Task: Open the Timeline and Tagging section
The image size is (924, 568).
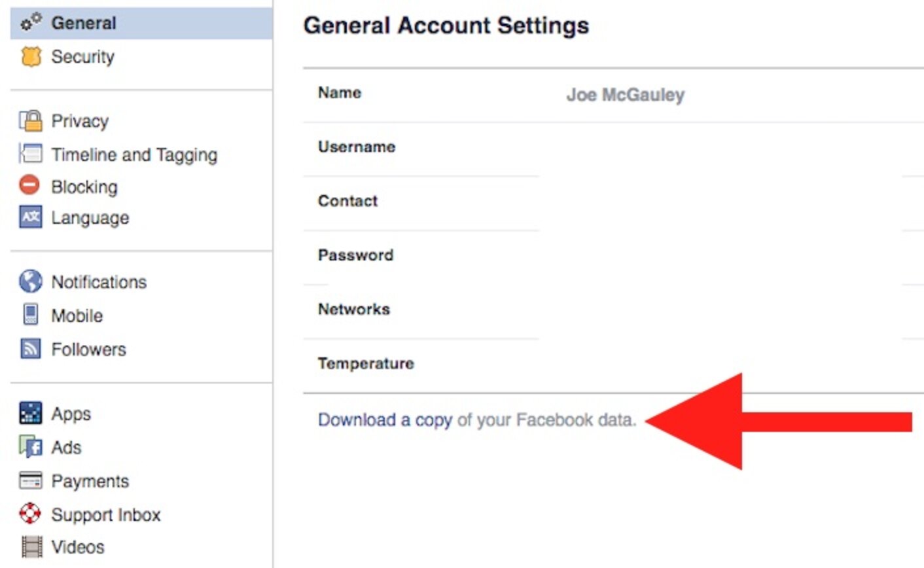Action: pyautogui.click(x=133, y=154)
